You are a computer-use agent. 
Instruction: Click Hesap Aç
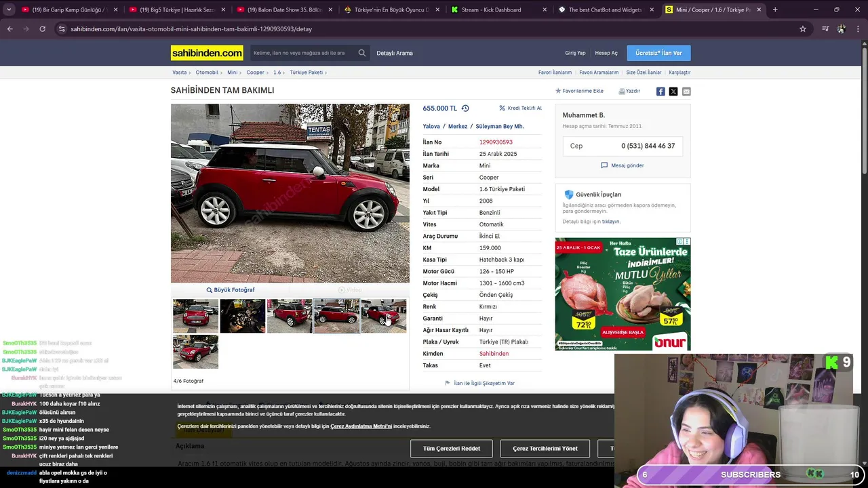click(x=606, y=53)
